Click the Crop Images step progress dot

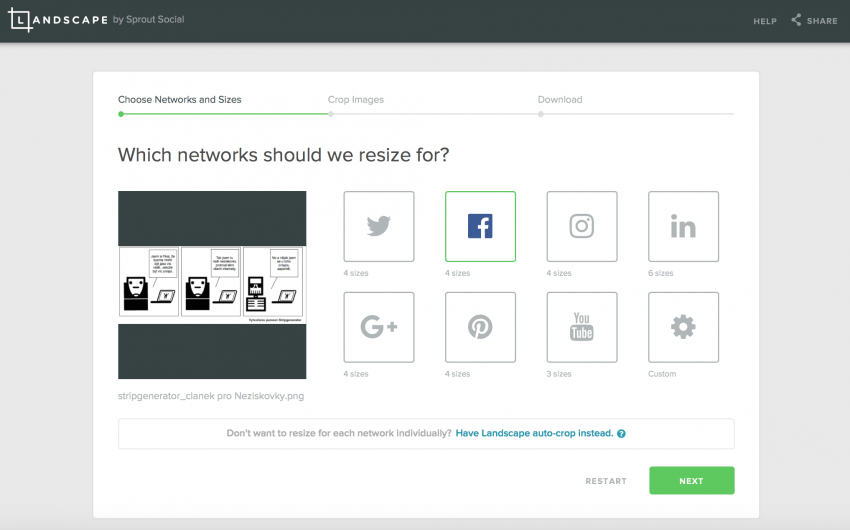click(x=331, y=114)
